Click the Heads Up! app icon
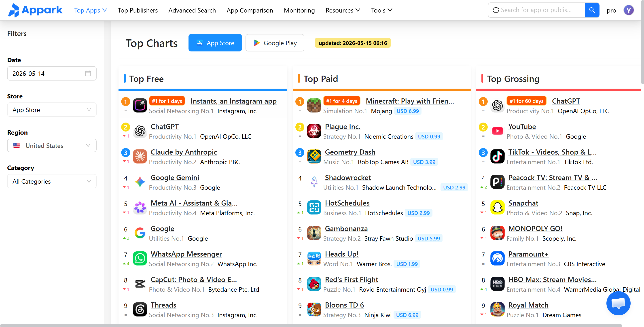The height and width of the screenshot is (327, 644). click(314, 259)
